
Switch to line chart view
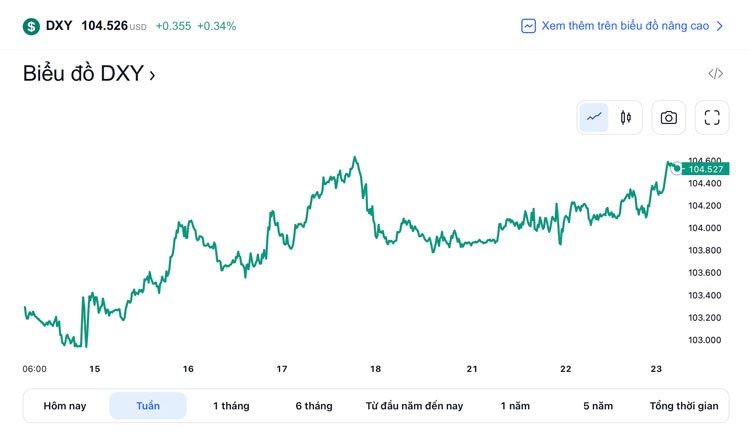pyautogui.click(x=594, y=117)
